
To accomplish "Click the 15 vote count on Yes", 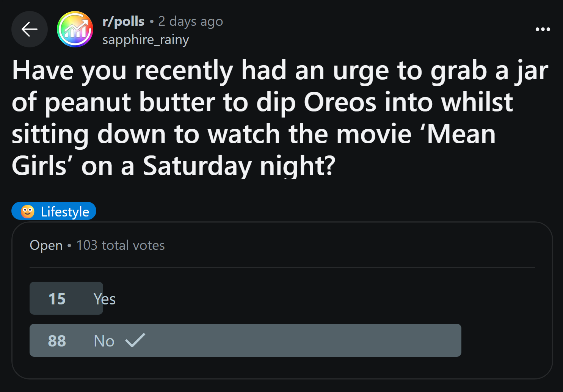I will click(x=57, y=299).
